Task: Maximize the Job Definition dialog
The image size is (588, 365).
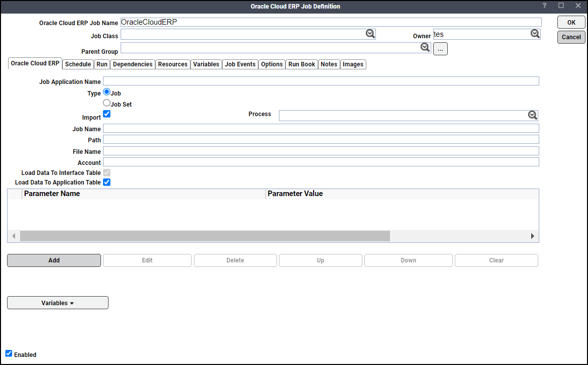Action: pos(561,6)
